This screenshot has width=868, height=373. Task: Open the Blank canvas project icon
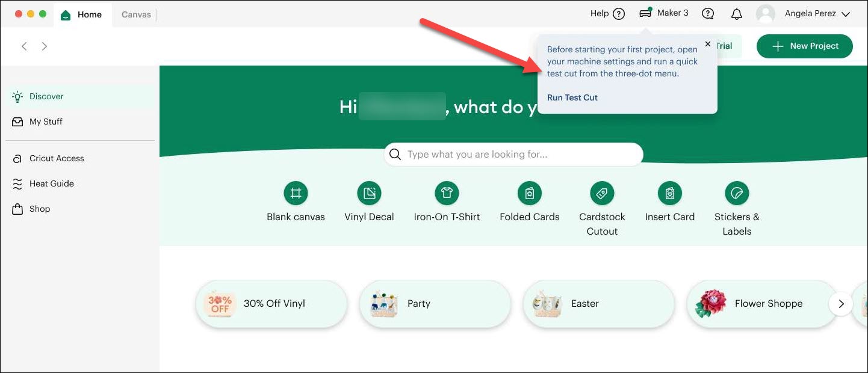[296, 193]
